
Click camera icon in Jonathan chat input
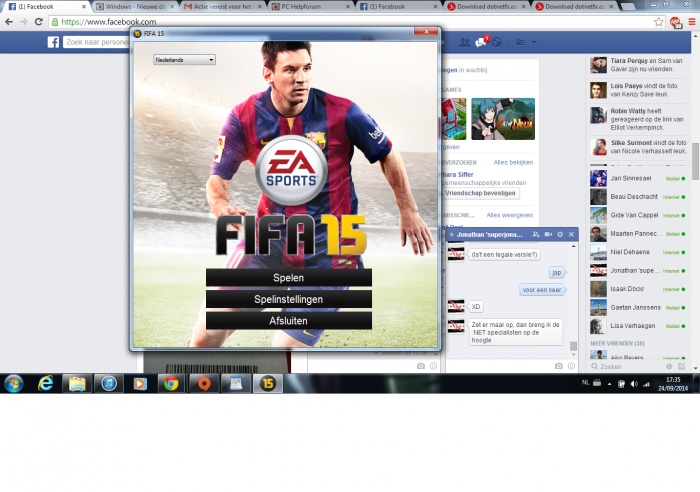(x=558, y=366)
